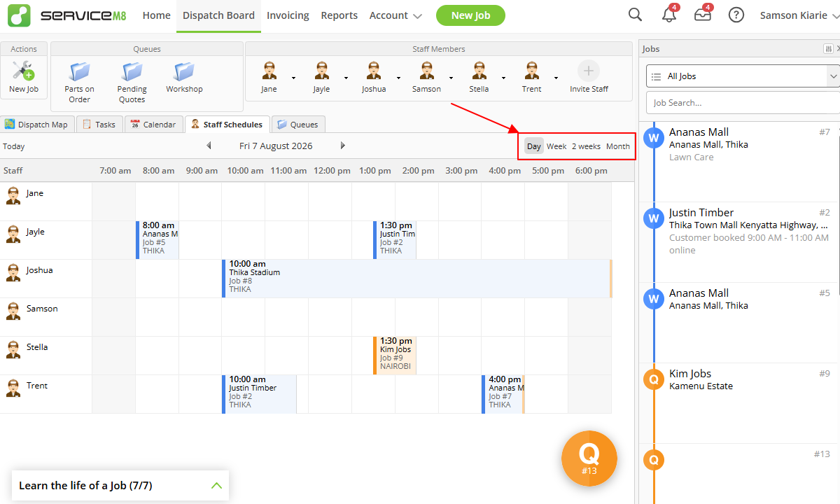The height and width of the screenshot is (504, 840).
Task: Open Trent's 4:00 pm Ananas Mall job #7
Action: pyautogui.click(x=503, y=394)
